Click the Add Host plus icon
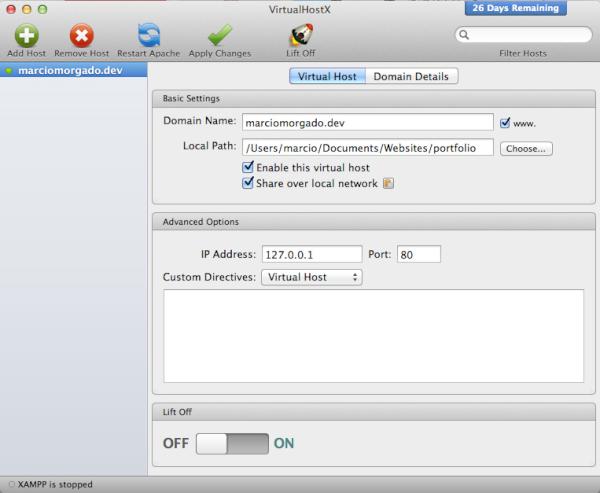 click(x=26, y=36)
